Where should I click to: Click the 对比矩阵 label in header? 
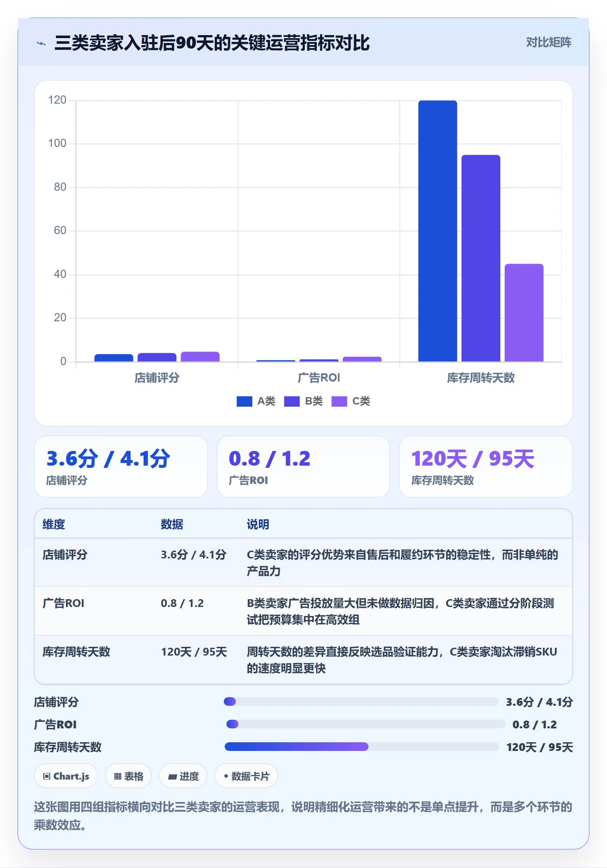click(548, 42)
